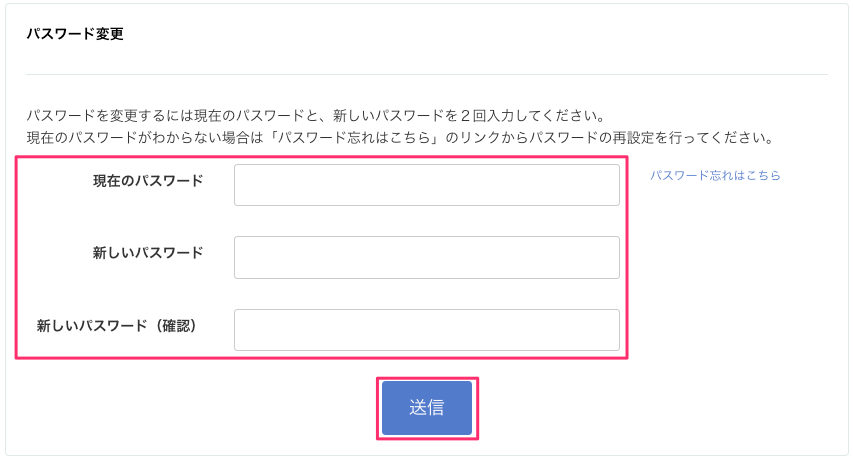Open the パスワード忘れはこちら link
This screenshot has width=853, height=461.
[715, 175]
